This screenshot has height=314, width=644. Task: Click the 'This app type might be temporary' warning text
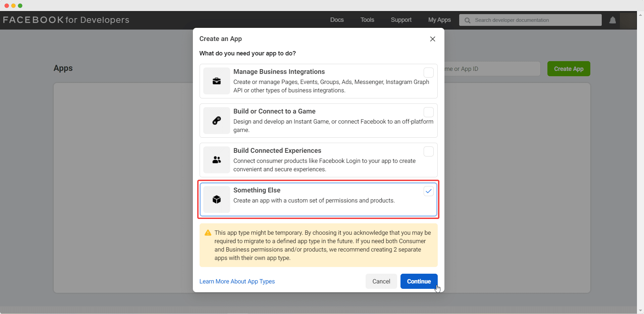coord(323,245)
